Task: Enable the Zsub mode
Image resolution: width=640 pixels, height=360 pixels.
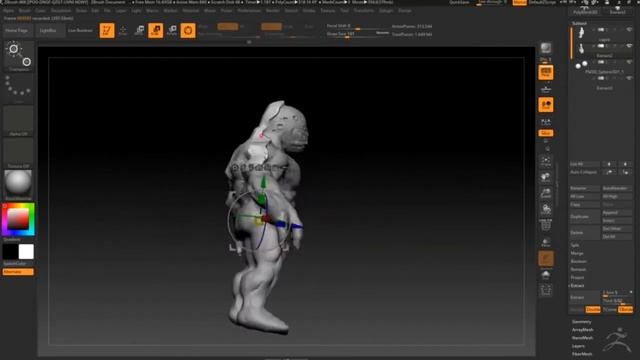Action: click(x=289, y=27)
